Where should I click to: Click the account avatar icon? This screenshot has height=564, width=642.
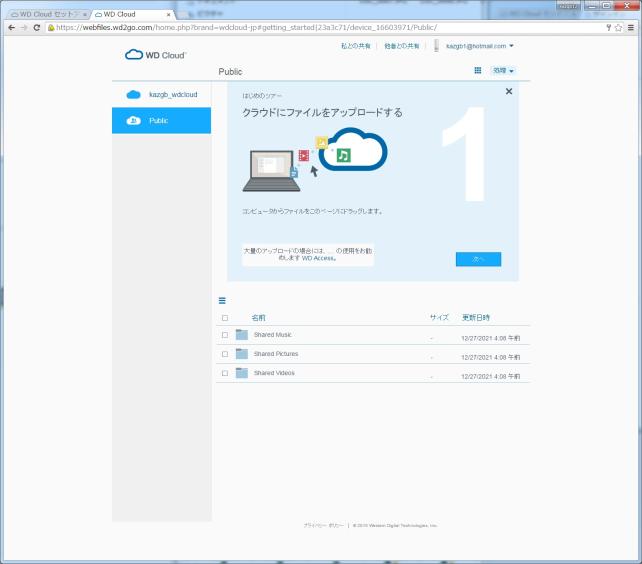tap(436, 45)
